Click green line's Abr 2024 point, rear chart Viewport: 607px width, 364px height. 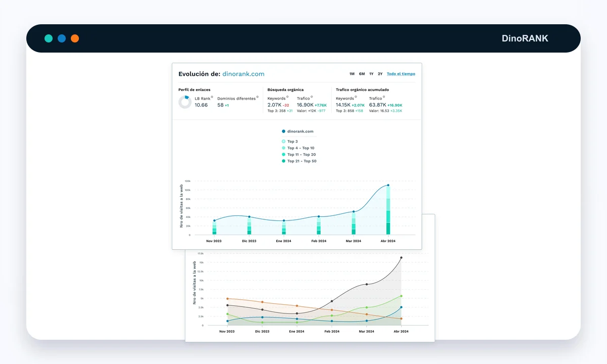pos(401,296)
